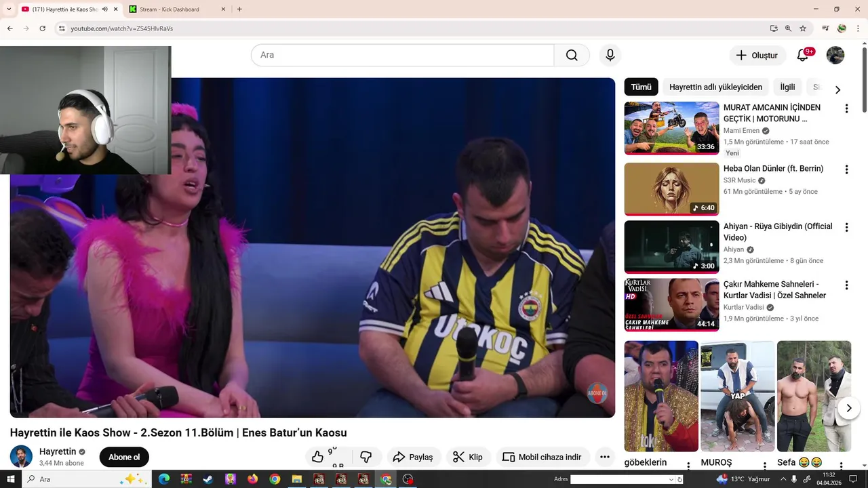Open Çakır Mahkeme Sahneleri thumbnail
The width and height of the screenshot is (868, 488).
(671, 304)
